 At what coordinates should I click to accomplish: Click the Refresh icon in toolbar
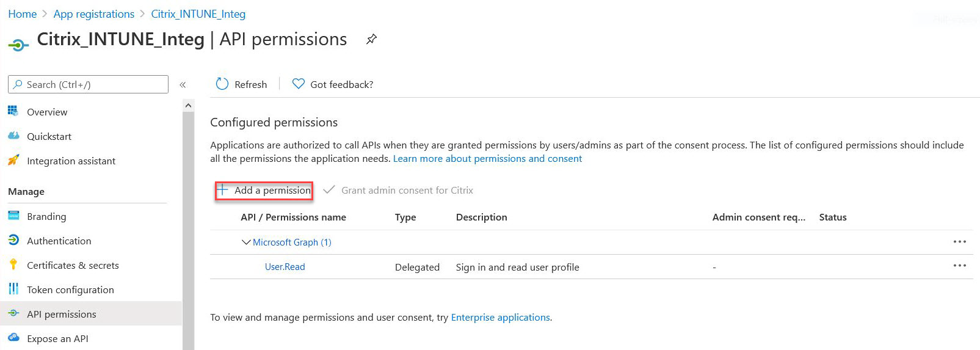click(x=222, y=84)
